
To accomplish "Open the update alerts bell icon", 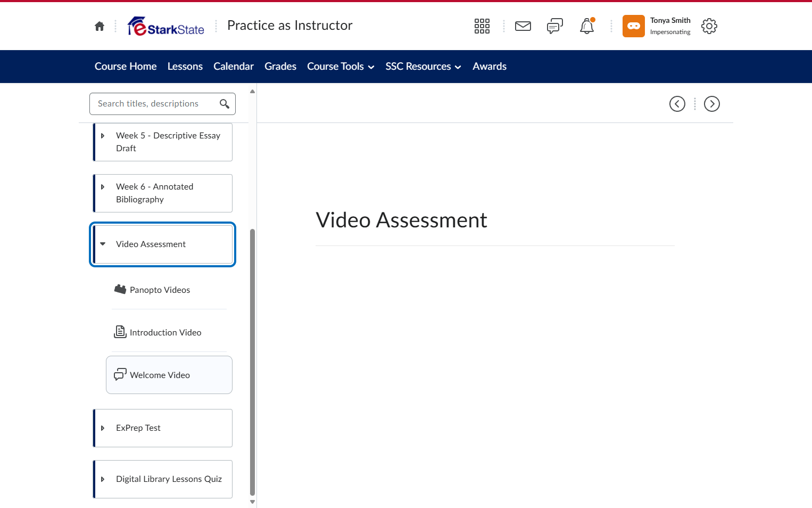I will coord(587,26).
